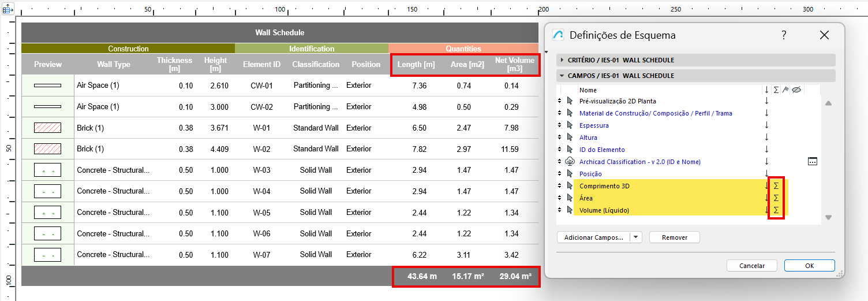Image resolution: width=868 pixels, height=301 pixels.
Task: Click sort arrow for Espessura field
Action: coord(766,125)
